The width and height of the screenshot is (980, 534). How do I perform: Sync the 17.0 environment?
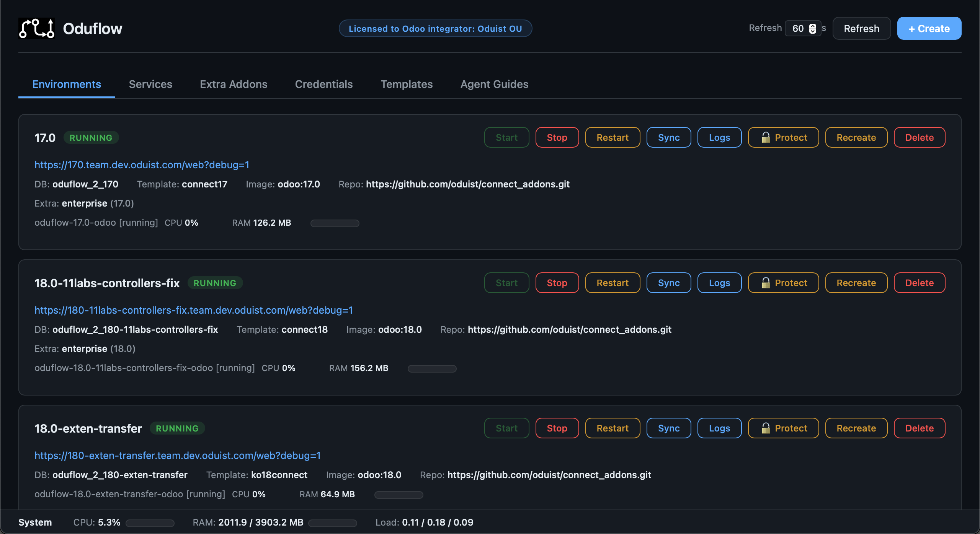669,137
